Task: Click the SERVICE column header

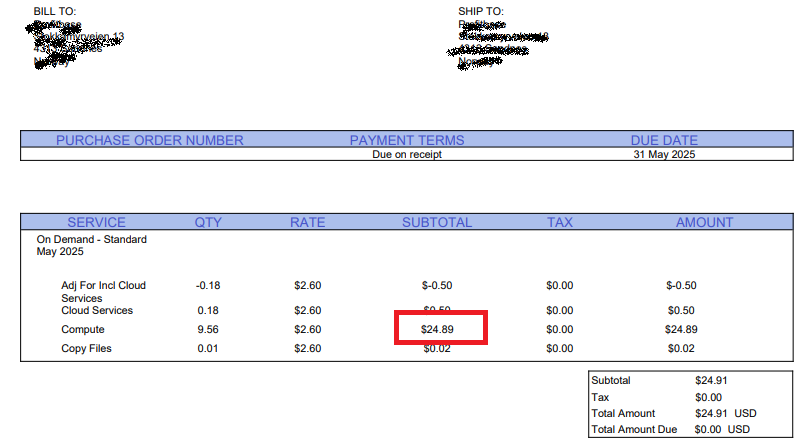Action: [x=96, y=222]
